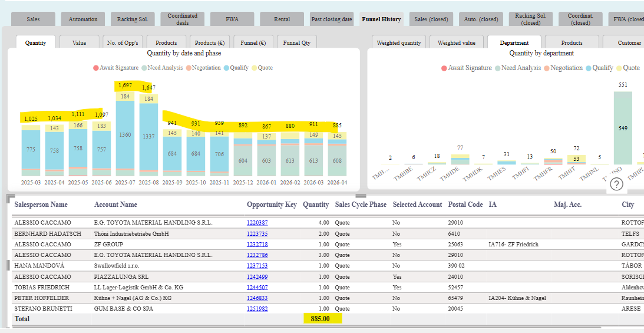Image resolution: width=644 pixels, height=333 pixels.
Task: Open the Funnel (€) tab
Action: [253, 42]
